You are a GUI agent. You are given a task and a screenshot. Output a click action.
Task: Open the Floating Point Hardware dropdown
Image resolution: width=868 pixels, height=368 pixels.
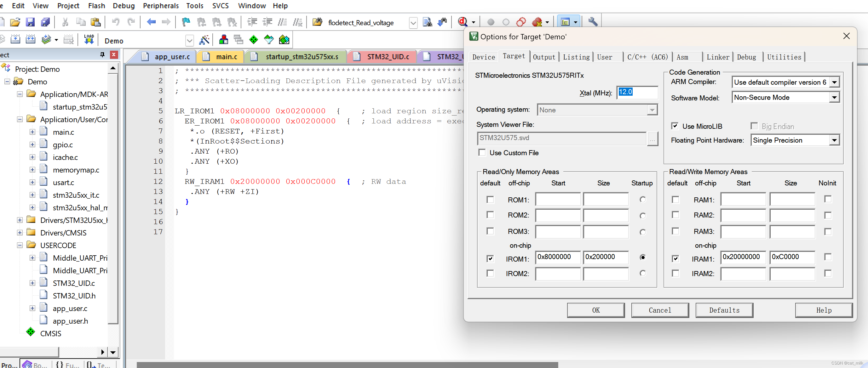(x=834, y=140)
